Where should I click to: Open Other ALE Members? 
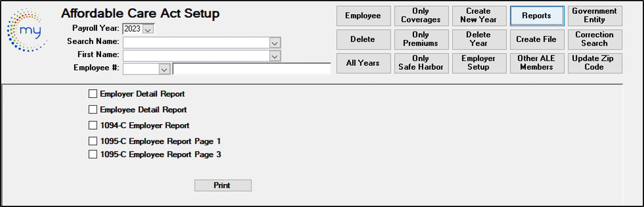click(537, 62)
